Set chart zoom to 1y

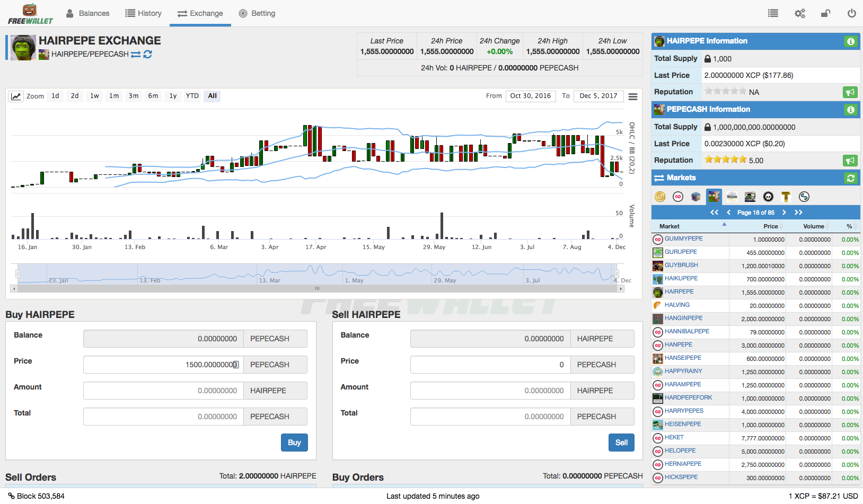(x=173, y=96)
